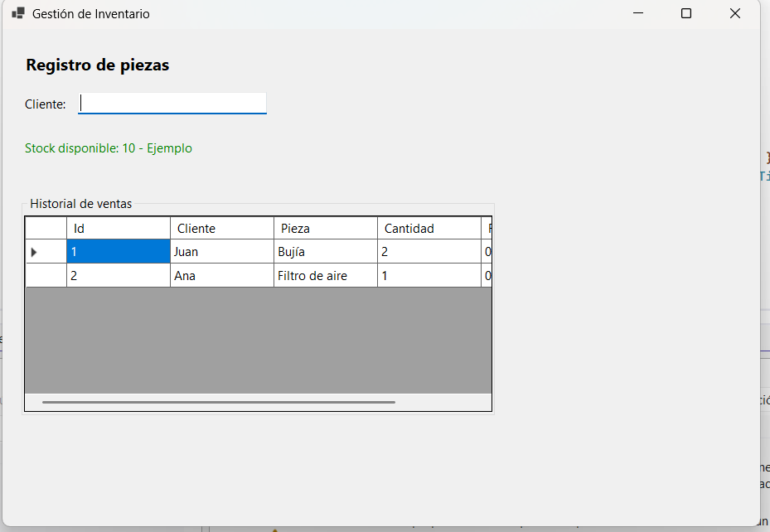The image size is (770, 532).
Task: Select the cell containing Juan
Action: (221, 252)
